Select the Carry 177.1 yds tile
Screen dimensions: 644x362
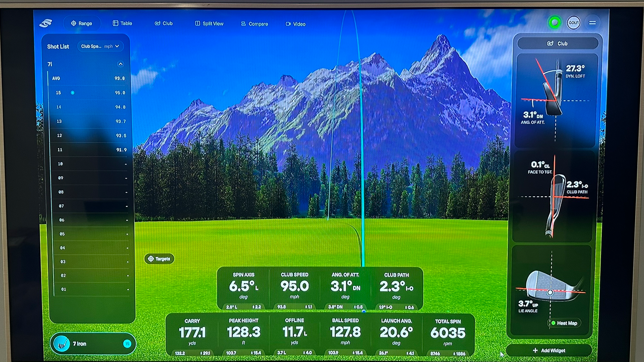(x=192, y=335)
